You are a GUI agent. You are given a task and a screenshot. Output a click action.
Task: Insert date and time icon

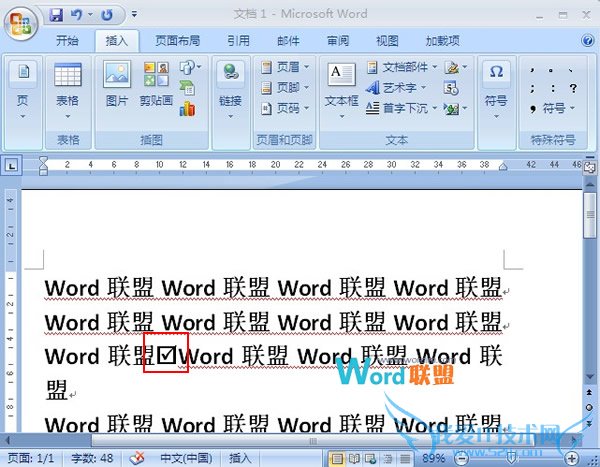tap(451, 88)
